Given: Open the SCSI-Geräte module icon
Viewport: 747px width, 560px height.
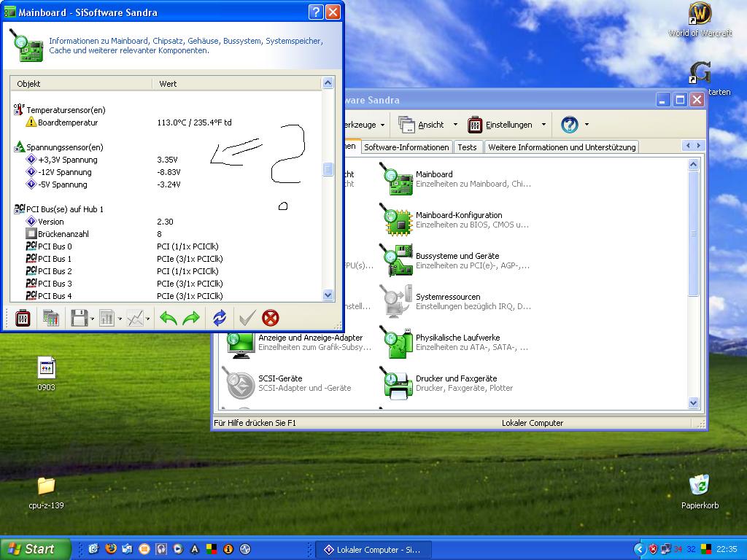Looking at the screenshot, I should click(239, 384).
